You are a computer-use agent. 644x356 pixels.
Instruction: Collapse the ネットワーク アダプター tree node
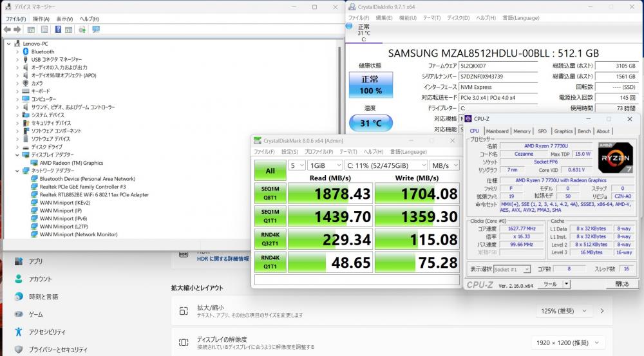tap(17, 171)
